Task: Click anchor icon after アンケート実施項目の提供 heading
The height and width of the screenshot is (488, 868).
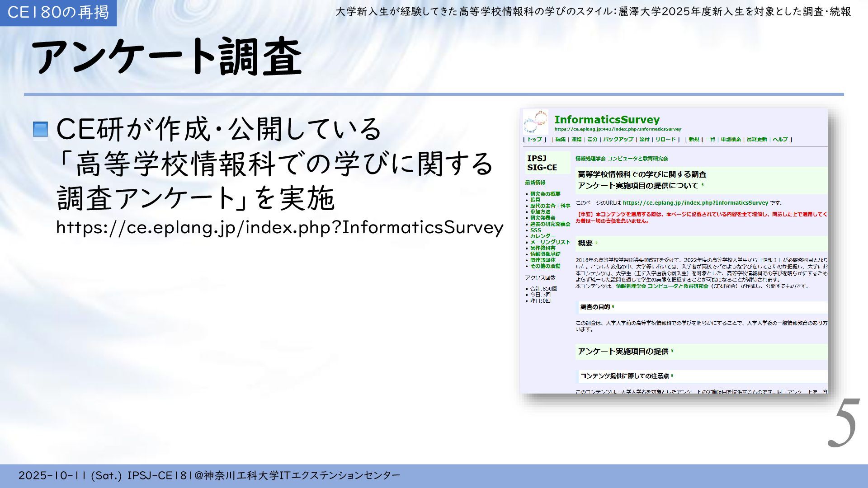Action: [x=672, y=351]
